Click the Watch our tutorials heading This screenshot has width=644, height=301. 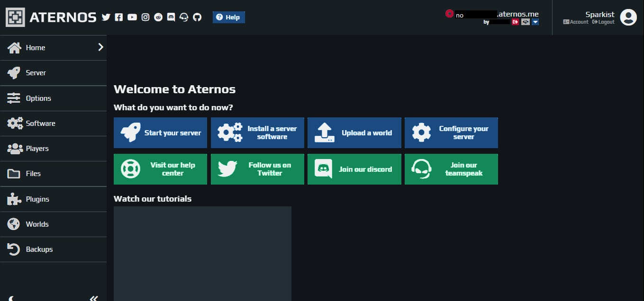pyautogui.click(x=153, y=199)
